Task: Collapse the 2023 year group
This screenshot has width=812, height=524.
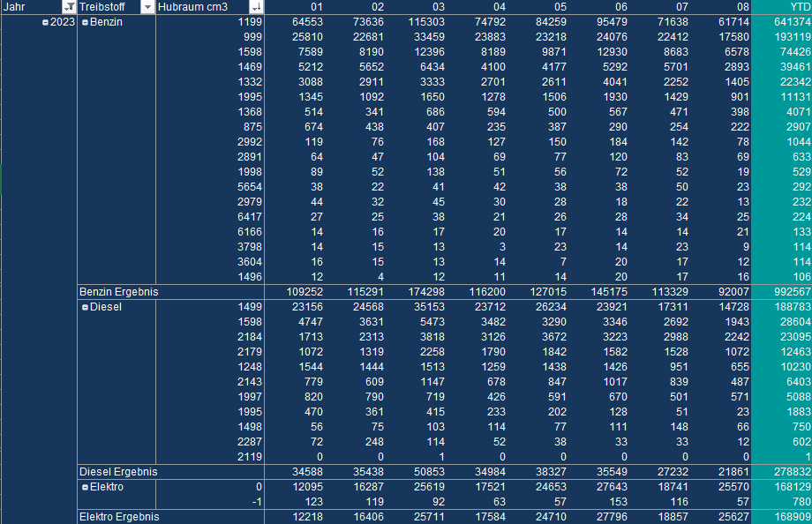Action: pos(46,22)
